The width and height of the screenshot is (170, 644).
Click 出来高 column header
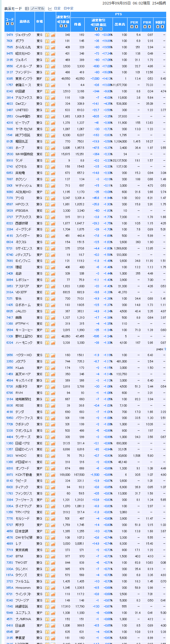[120, 24]
